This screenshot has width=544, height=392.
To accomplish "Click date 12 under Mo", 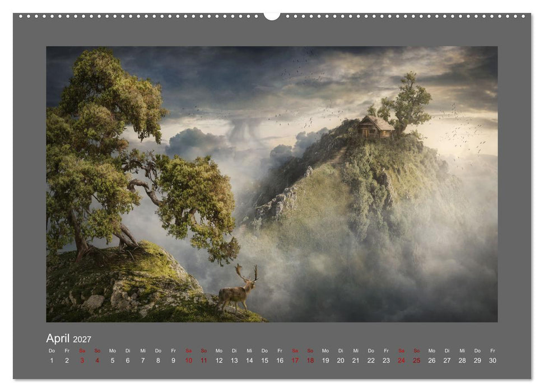I will (219, 361).
